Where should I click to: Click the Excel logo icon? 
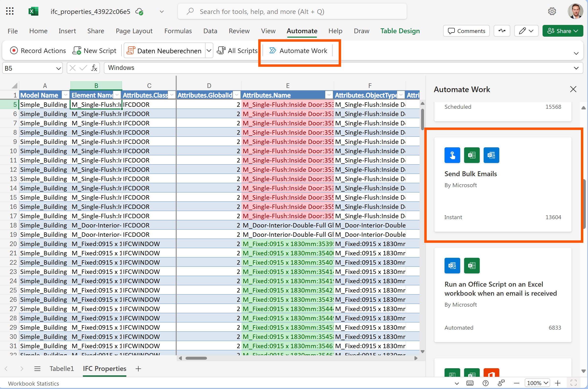tap(33, 11)
